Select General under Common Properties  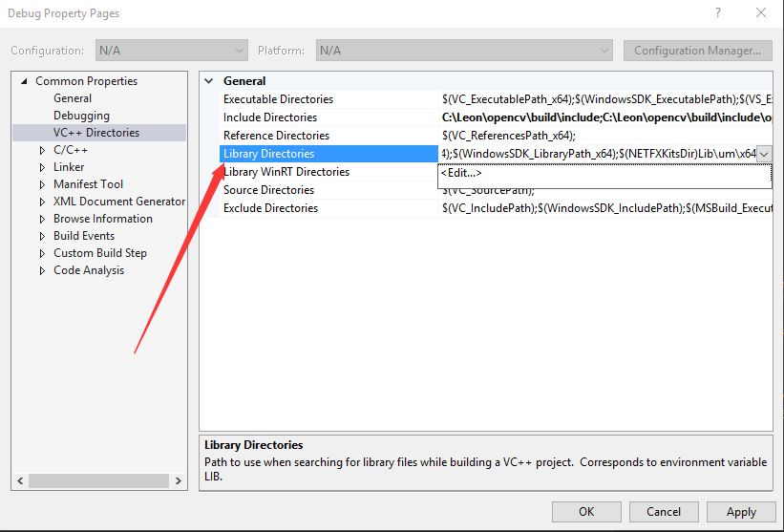(x=73, y=98)
